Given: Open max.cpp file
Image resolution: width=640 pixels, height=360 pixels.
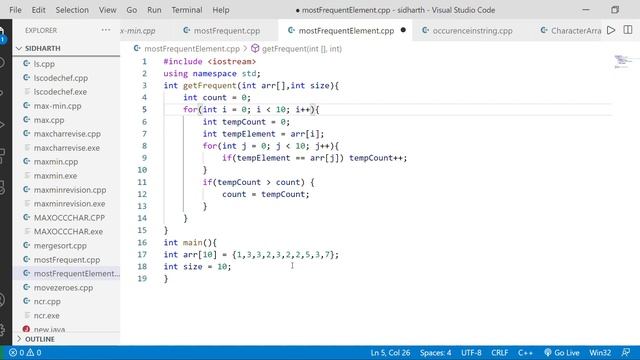Looking at the screenshot, I should point(49,120).
